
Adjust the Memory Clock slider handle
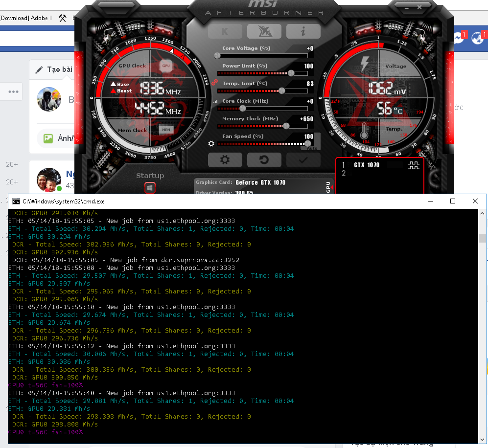tap(286, 126)
